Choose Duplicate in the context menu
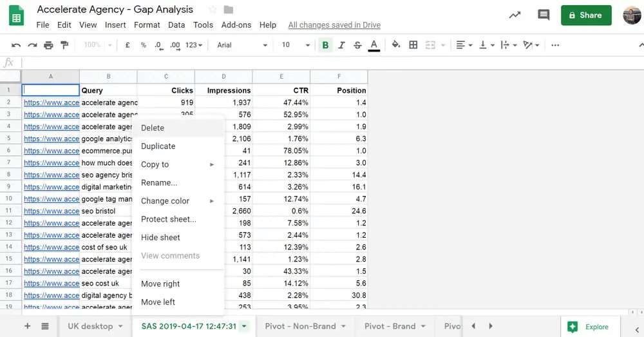644x337 pixels. tap(178, 146)
